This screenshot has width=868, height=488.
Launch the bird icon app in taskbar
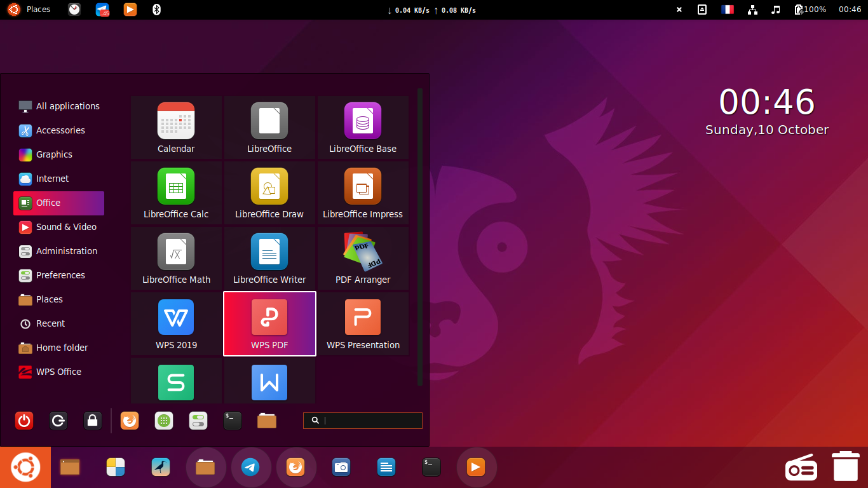click(x=161, y=468)
